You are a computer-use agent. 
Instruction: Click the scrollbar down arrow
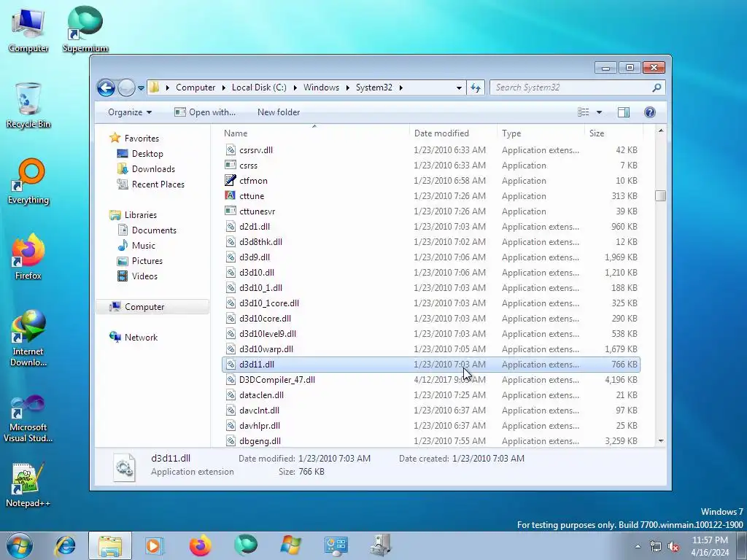click(x=660, y=441)
